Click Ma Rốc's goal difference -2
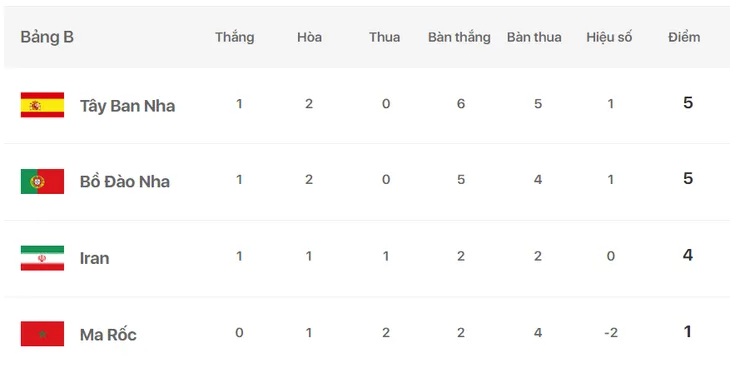Viewport: 730px width, 368px height. 611,333
